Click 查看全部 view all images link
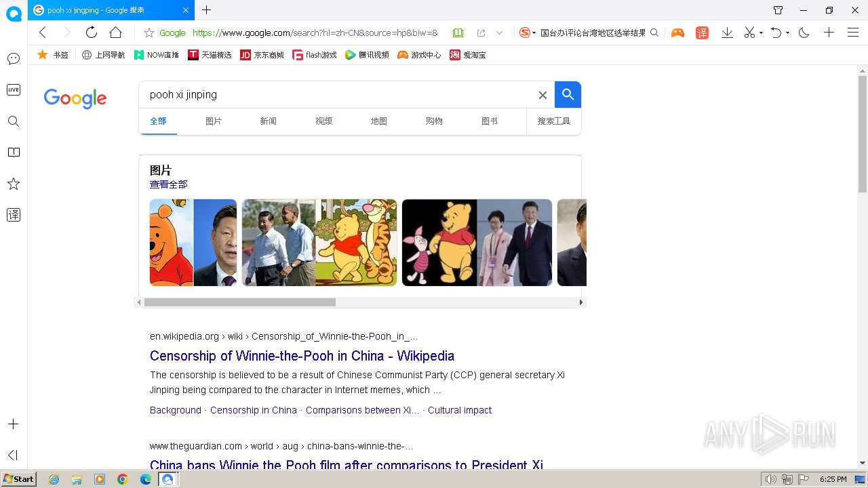This screenshot has height=488, width=868. tap(168, 184)
